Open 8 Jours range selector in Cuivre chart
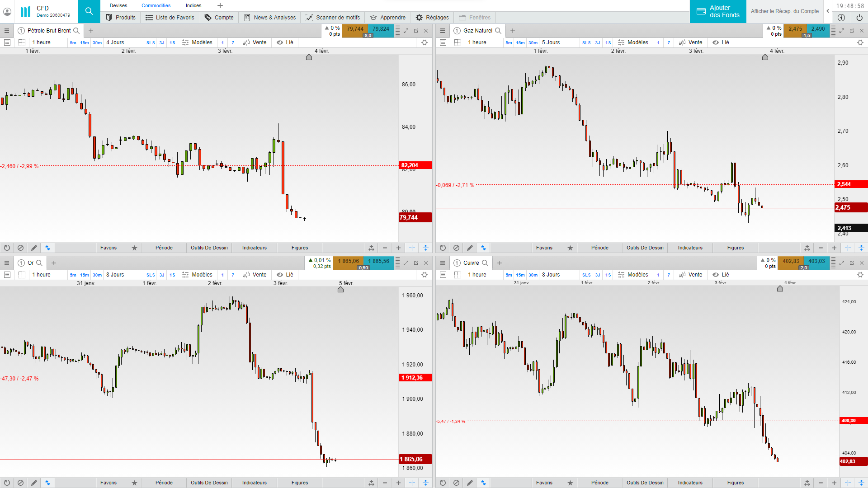Image resolution: width=868 pixels, height=488 pixels. coord(551,275)
